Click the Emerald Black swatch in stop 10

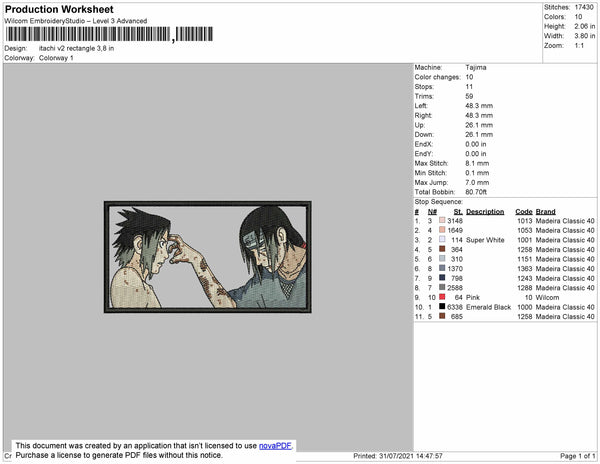pyautogui.click(x=442, y=306)
